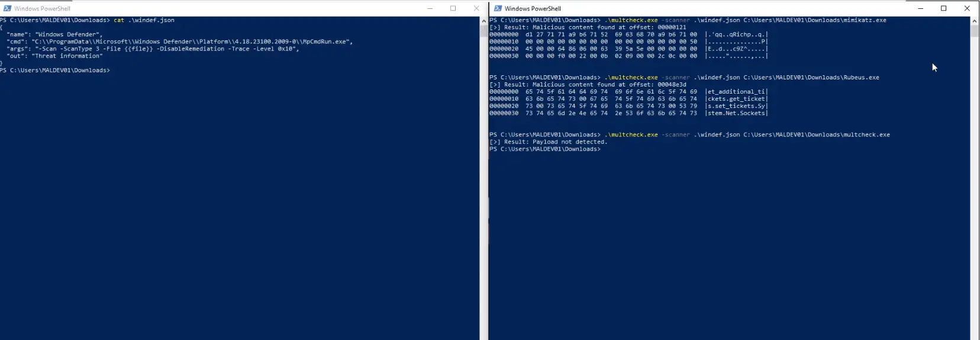Click the left window's scrollbar up arrow
This screenshot has height=340, width=980.
pos(484,21)
